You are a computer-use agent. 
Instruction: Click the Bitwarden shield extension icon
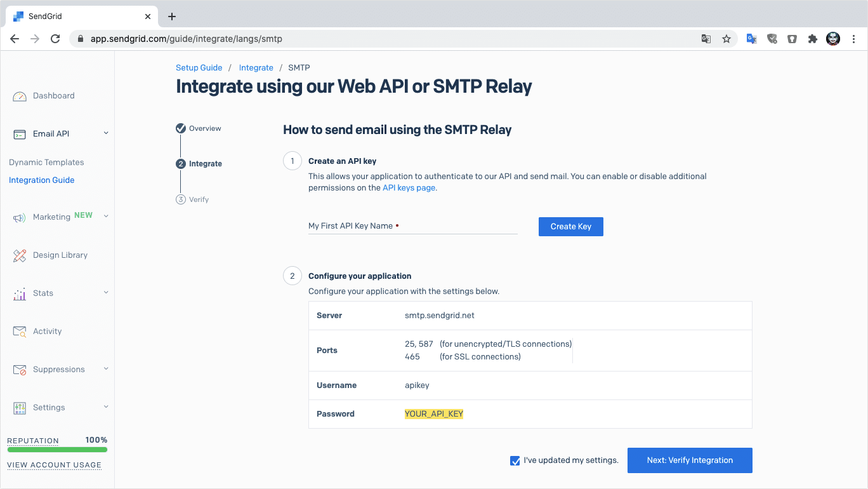(792, 39)
